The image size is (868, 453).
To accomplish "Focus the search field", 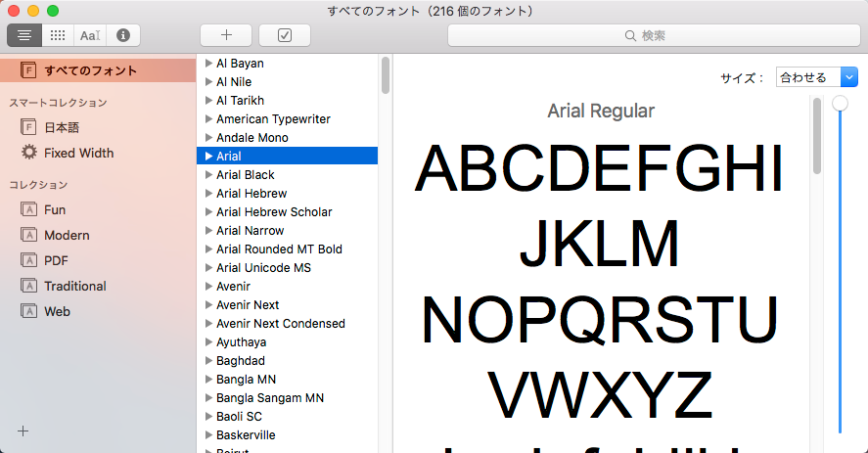I will pyautogui.click(x=654, y=35).
